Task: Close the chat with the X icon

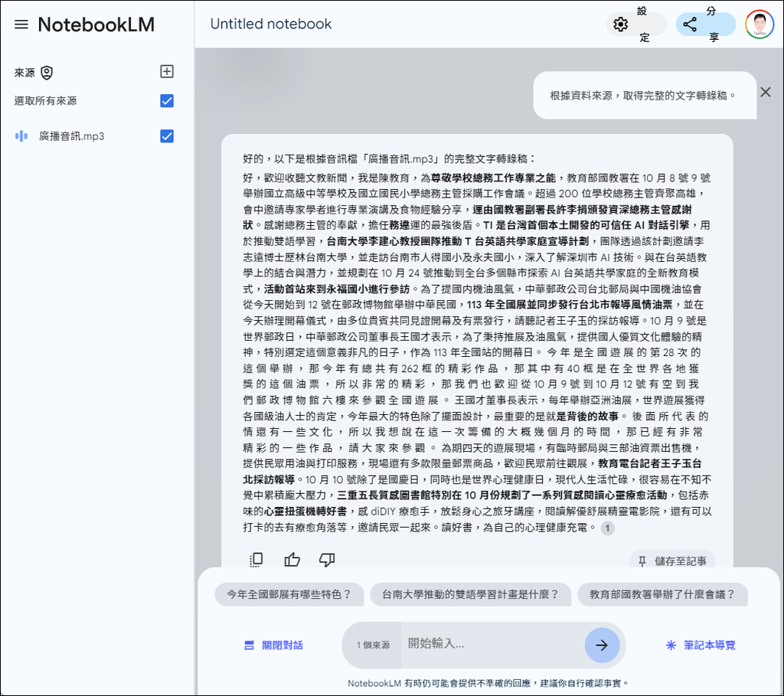Action: point(766,92)
